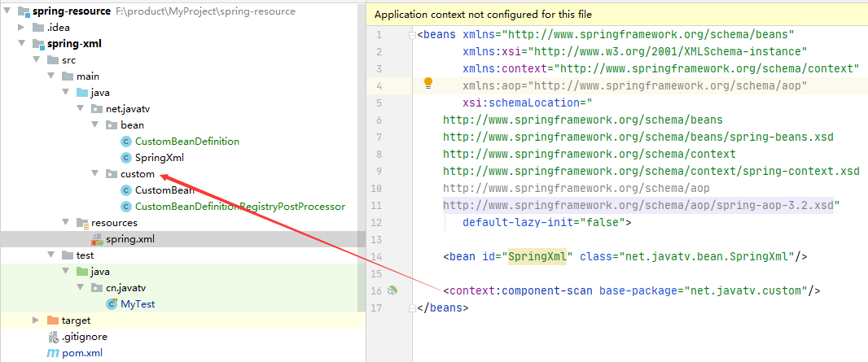Collapse the spring-resource project root arrow
Viewport: 868px width, 362px height.
point(7,11)
